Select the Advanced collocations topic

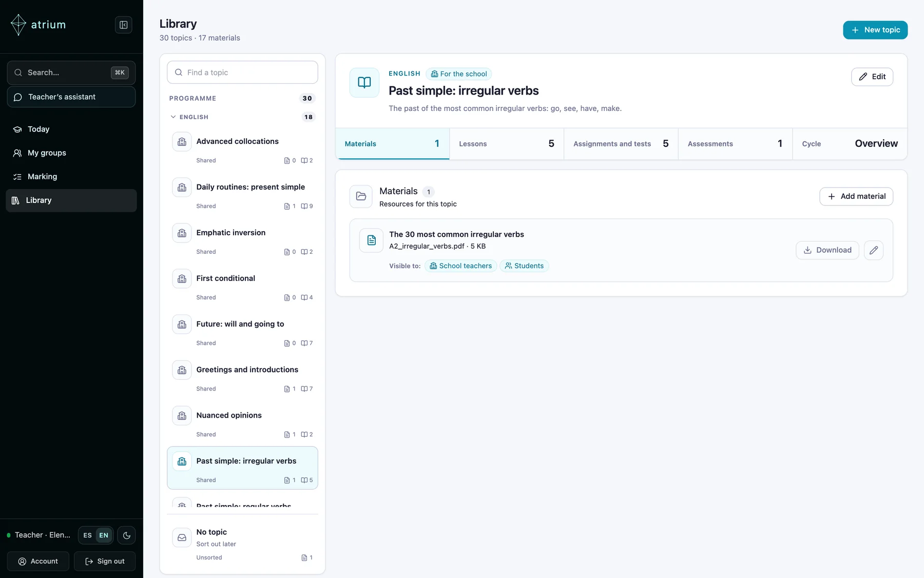(242, 149)
